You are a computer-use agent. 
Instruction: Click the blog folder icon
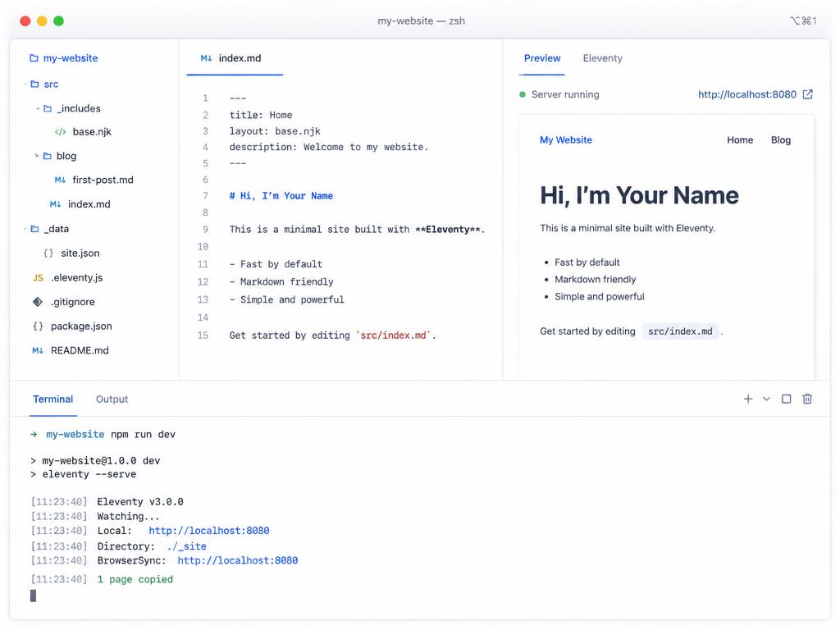tap(47, 156)
